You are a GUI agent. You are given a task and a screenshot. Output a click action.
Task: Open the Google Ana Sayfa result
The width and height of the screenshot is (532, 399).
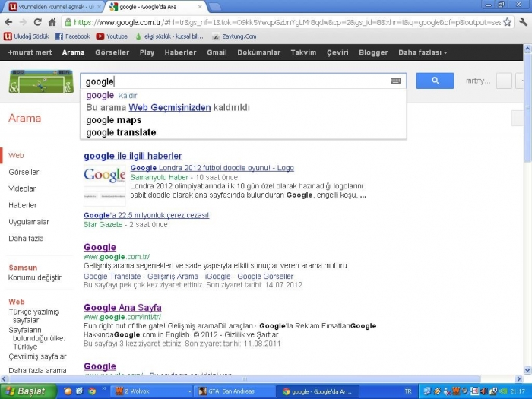coord(122,307)
